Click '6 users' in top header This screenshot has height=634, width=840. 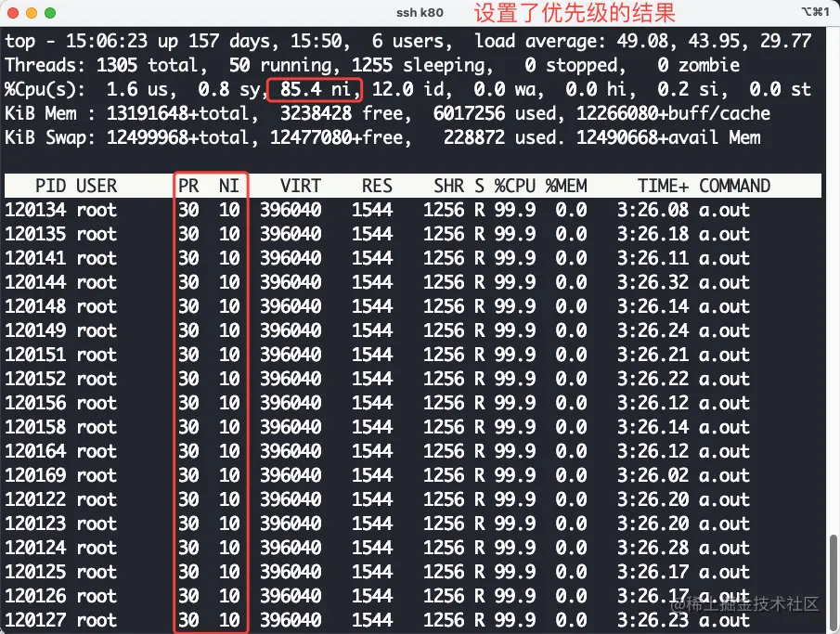407,41
